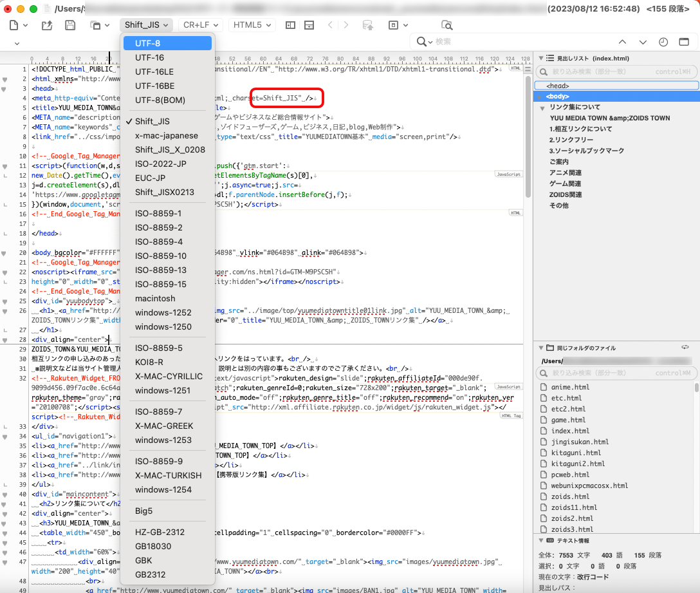Jump to アニメ関連 heading
The width and height of the screenshot is (700, 593).
point(565,173)
